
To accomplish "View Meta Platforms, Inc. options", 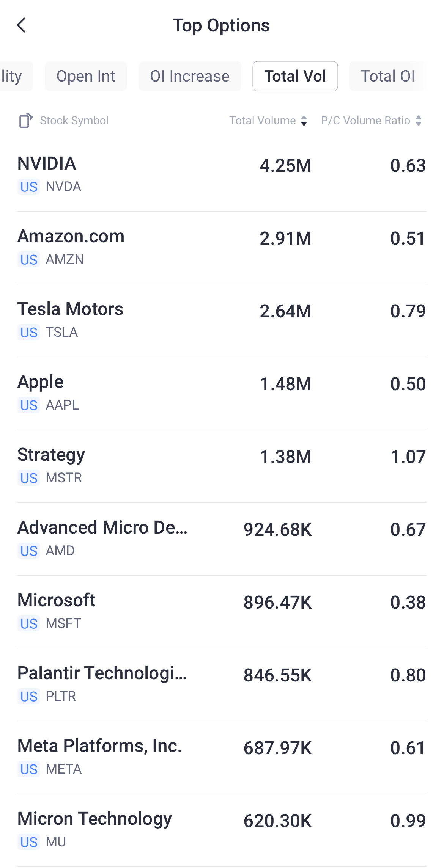I will (222, 757).
